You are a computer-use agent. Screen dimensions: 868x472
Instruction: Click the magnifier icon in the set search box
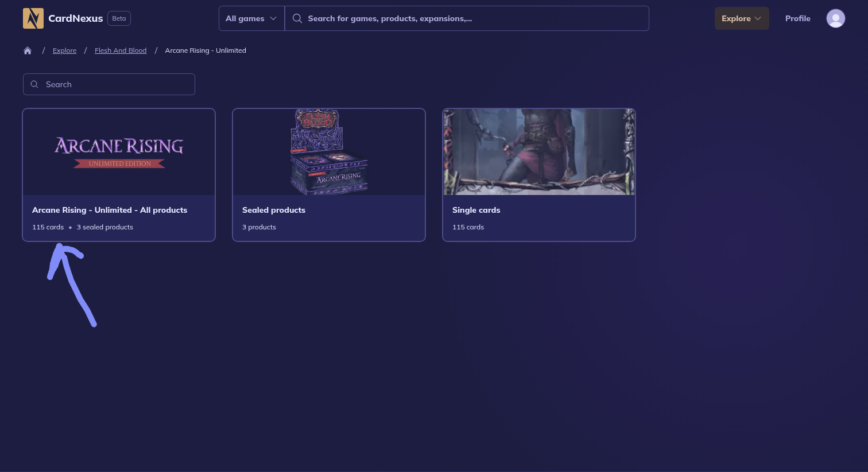[x=34, y=84]
